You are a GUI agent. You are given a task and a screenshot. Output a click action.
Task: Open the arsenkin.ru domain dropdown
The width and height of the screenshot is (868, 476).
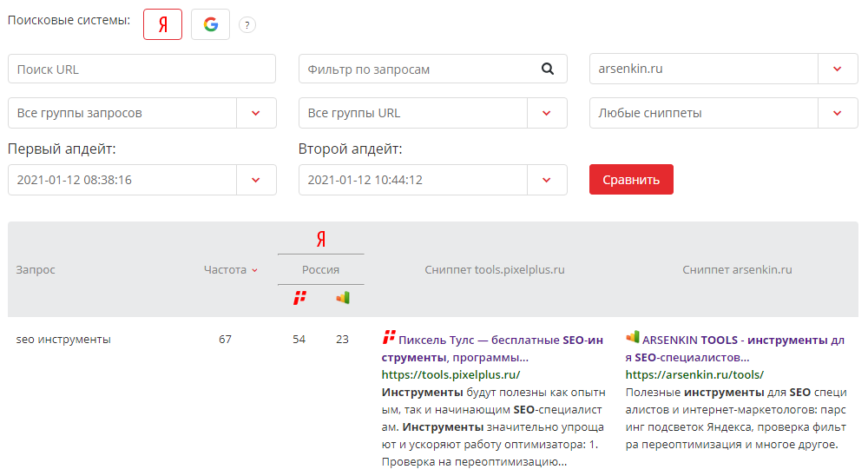(724, 69)
